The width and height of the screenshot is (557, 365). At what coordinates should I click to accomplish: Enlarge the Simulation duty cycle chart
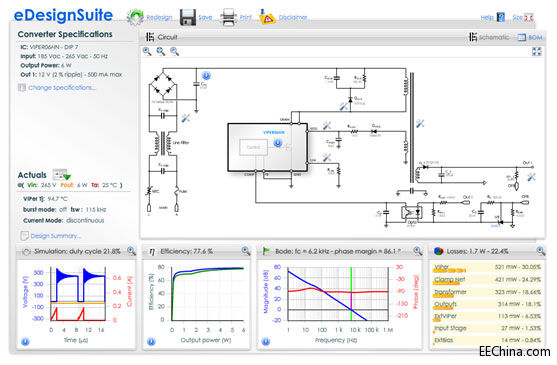pyautogui.click(x=131, y=251)
